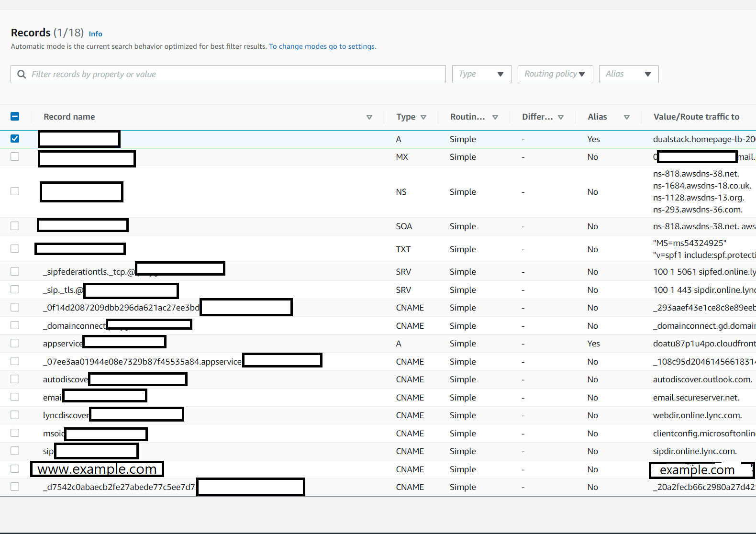Select the _sip._tls SRV record checkbox
Image resolution: width=756 pixels, height=534 pixels.
pyautogui.click(x=15, y=289)
